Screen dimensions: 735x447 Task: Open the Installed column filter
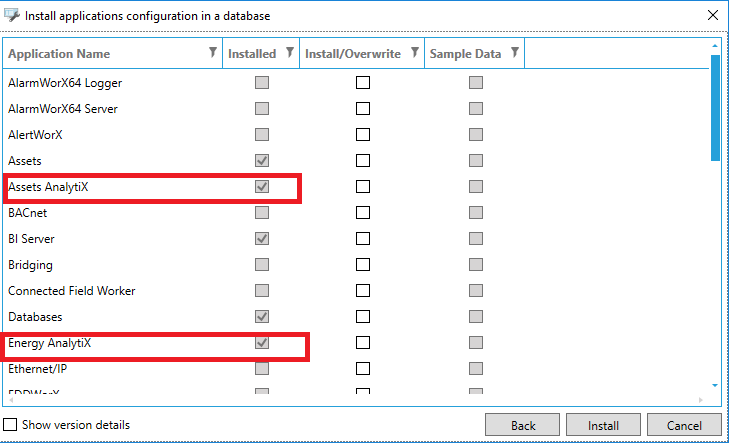coord(290,53)
